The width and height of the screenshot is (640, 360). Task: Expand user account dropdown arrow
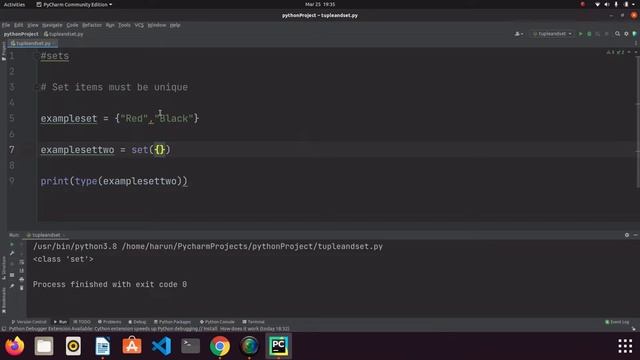522,34
